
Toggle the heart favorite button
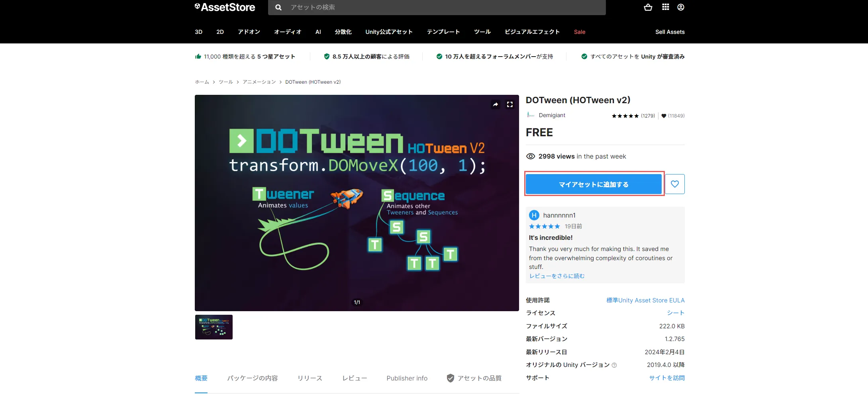coord(674,184)
